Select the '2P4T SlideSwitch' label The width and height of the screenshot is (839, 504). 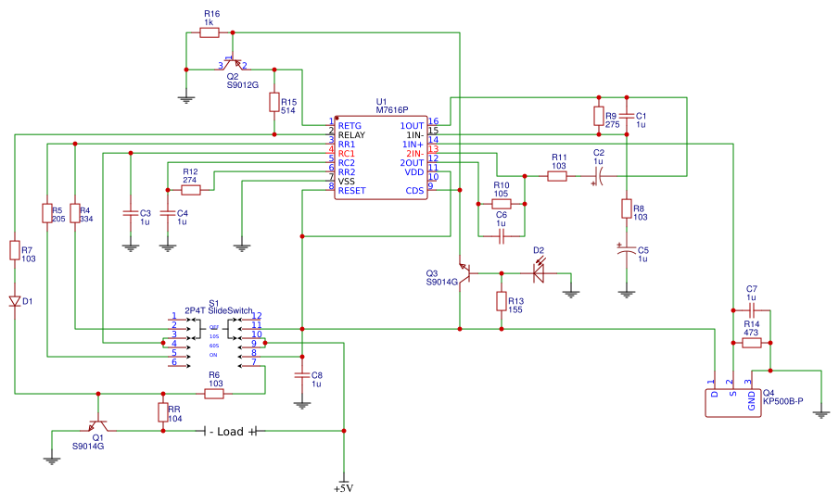pos(219,310)
